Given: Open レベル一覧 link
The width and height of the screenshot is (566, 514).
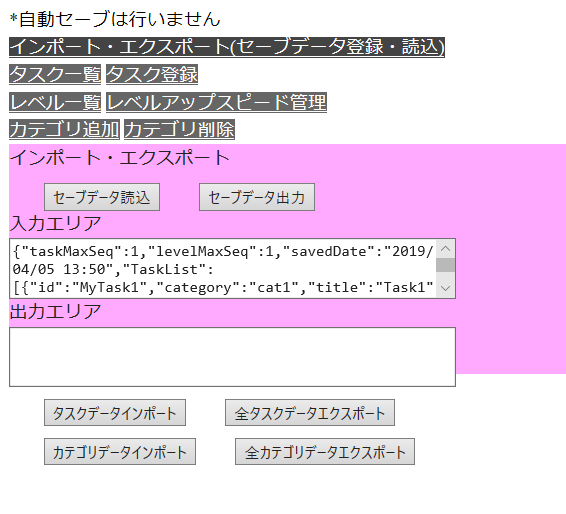Looking at the screenshot, I should click(55, 102).
